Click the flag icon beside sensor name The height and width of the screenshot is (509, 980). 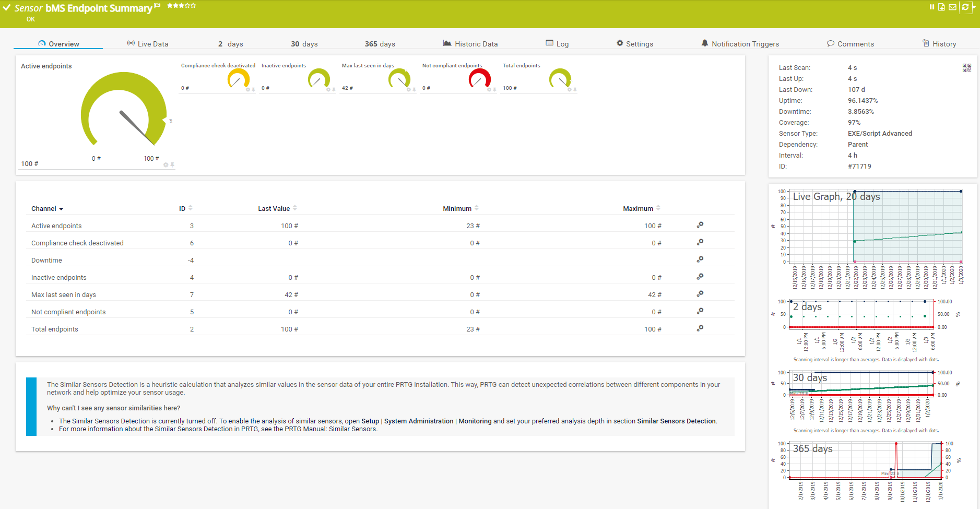coord(157,6)
